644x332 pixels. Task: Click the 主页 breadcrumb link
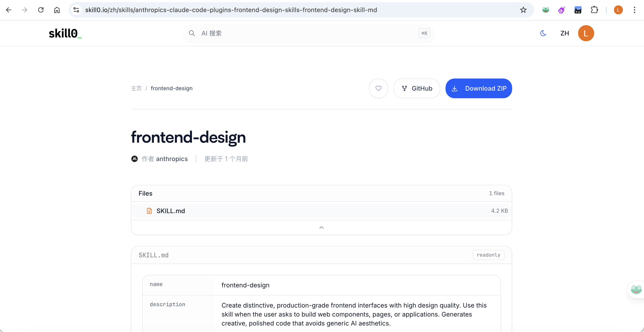click(136, 88)
